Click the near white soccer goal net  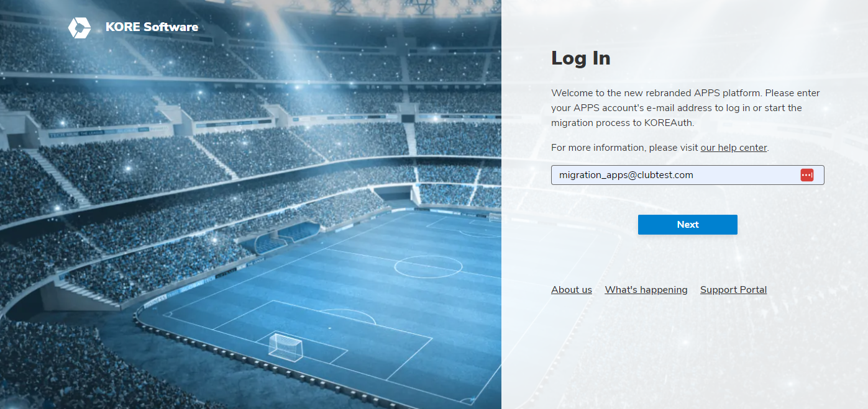[x=286, y=346]
